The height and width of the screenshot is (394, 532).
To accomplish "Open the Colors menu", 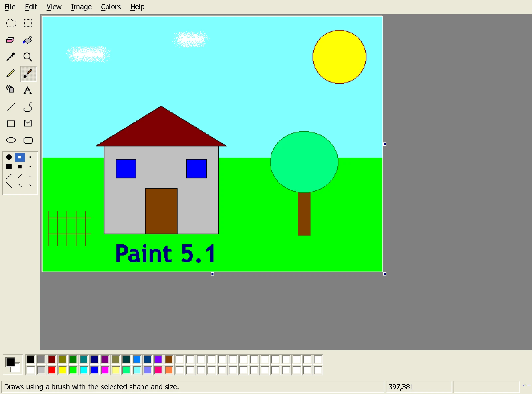I will click(111, 7).
